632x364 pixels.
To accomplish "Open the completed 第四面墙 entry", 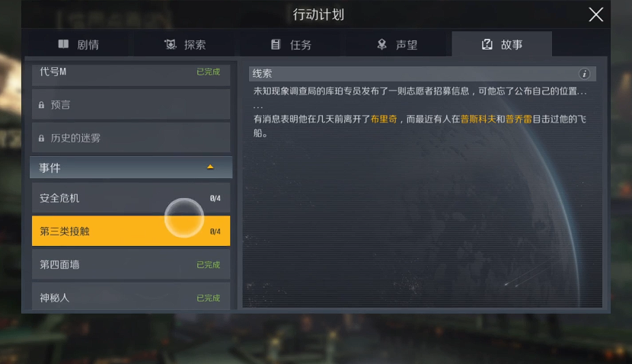I will coord(131,264).
